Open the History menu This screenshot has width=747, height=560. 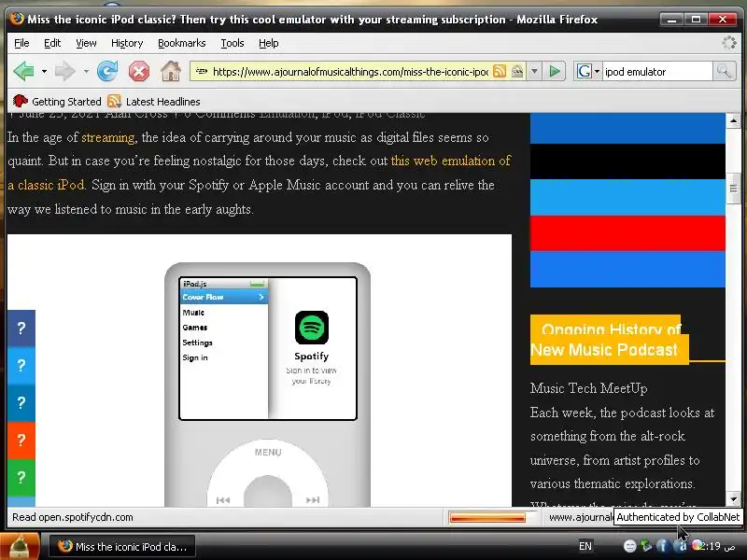point(127,43)
